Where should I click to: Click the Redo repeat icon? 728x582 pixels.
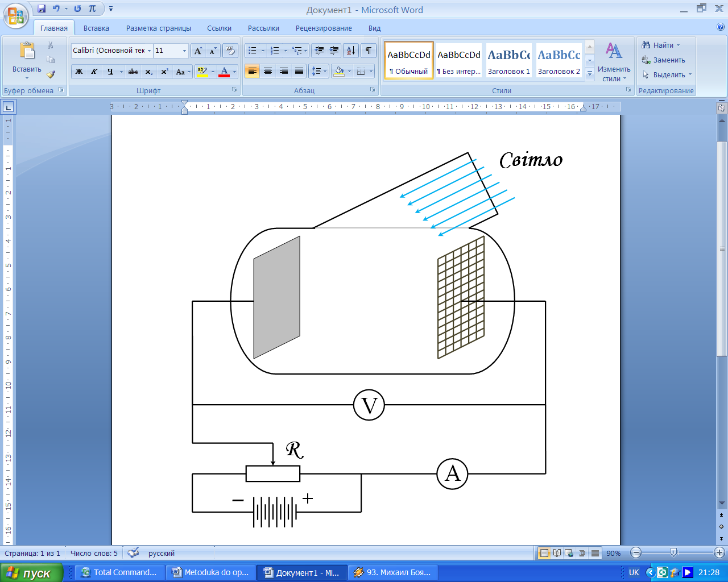(77, 9)
